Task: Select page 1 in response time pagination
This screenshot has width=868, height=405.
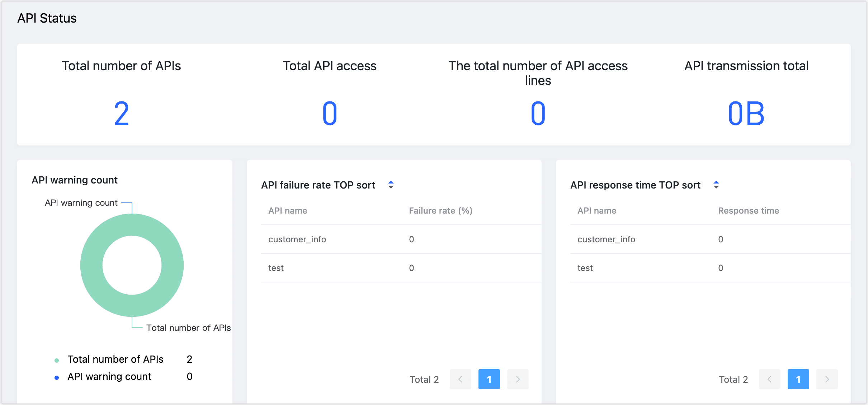Action: click(798, 379)
